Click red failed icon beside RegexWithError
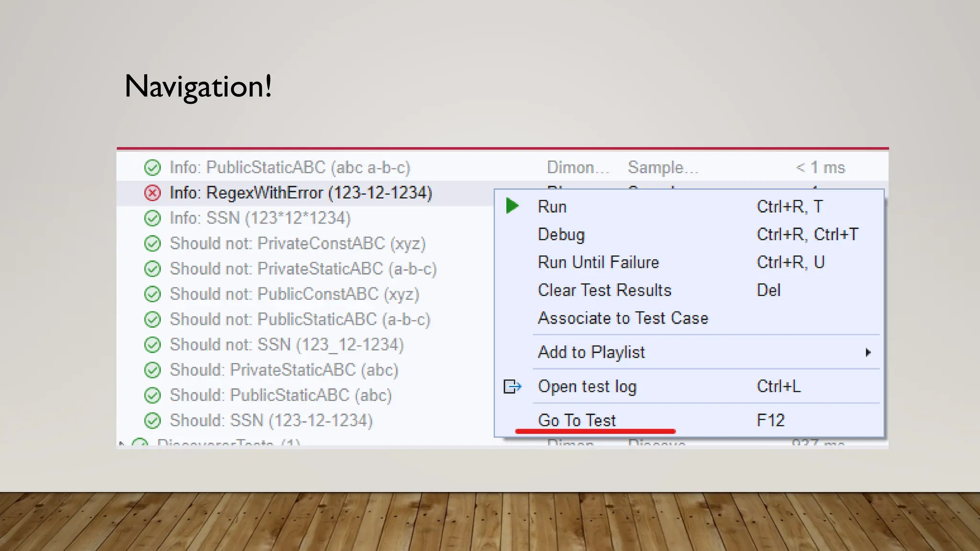Image resolution: width=980 pixels, height=551 pixels. (x=152, y=193)
